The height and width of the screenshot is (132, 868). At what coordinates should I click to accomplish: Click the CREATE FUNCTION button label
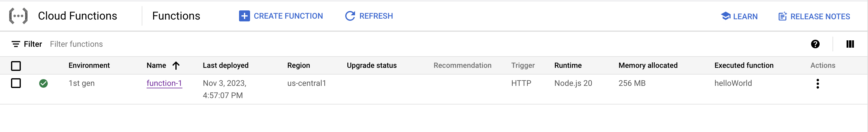(x=288, y=16)
